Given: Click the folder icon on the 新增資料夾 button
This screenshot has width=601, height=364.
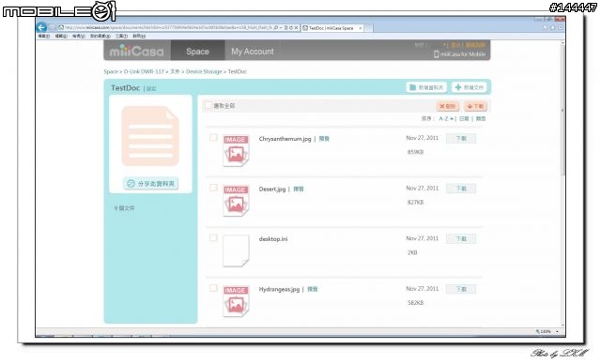Looking at the screenshot, I should pos(412,87).
